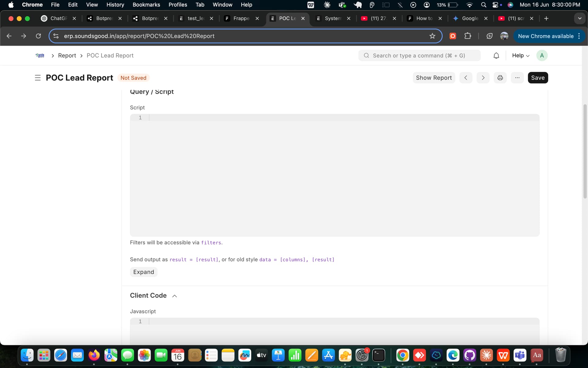Open the three-dots more options menu
The image size is (588, 368).
517,78
